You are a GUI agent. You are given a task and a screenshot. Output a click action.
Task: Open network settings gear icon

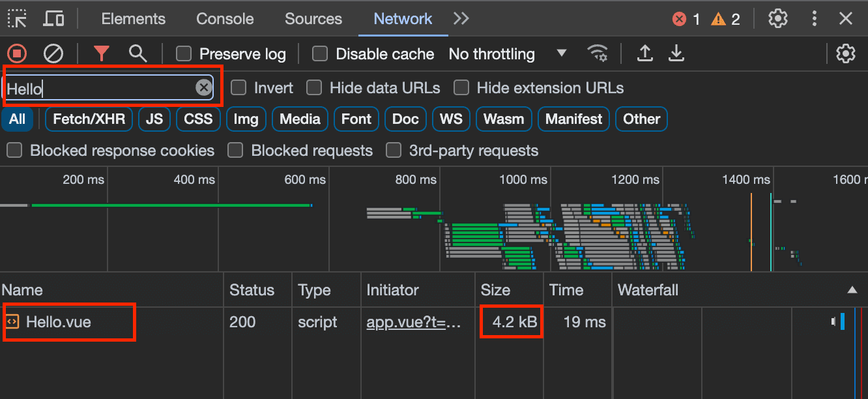click(x=846, y=53)
